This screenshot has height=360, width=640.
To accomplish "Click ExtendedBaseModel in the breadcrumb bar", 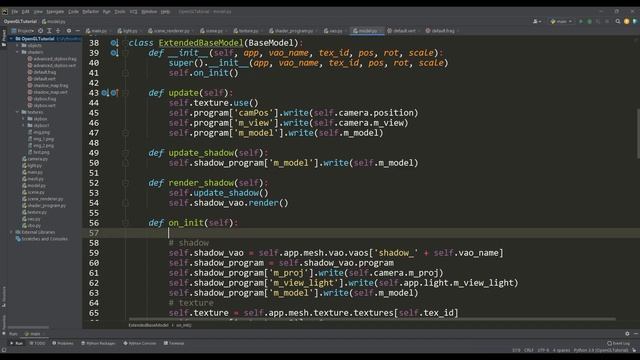I will coord(148,325).
